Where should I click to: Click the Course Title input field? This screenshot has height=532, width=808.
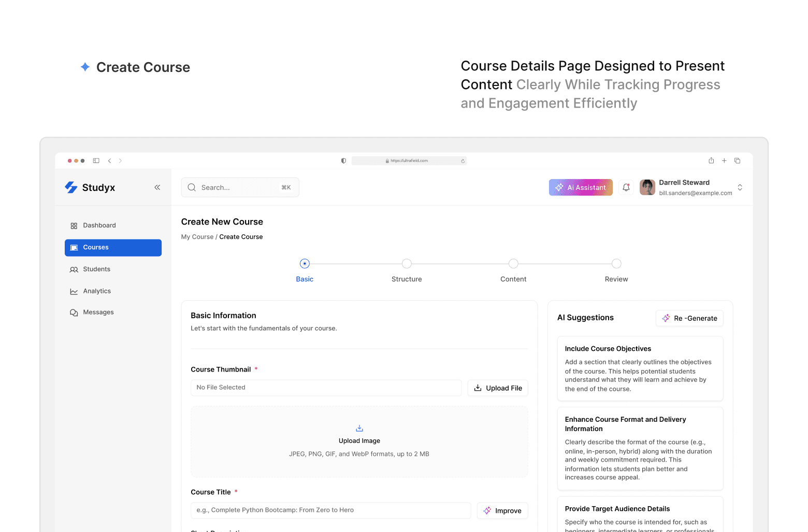click(x=330, y=510)
